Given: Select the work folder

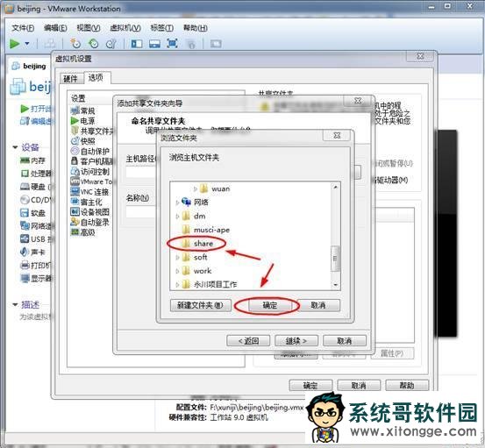Looking at the screenshot, I should (x=197, y=271).
